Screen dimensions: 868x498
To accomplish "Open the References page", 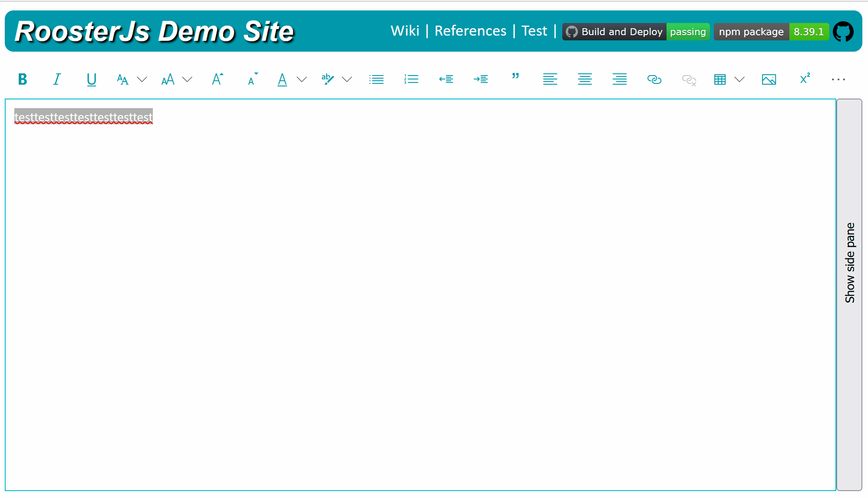I will 470,31.
